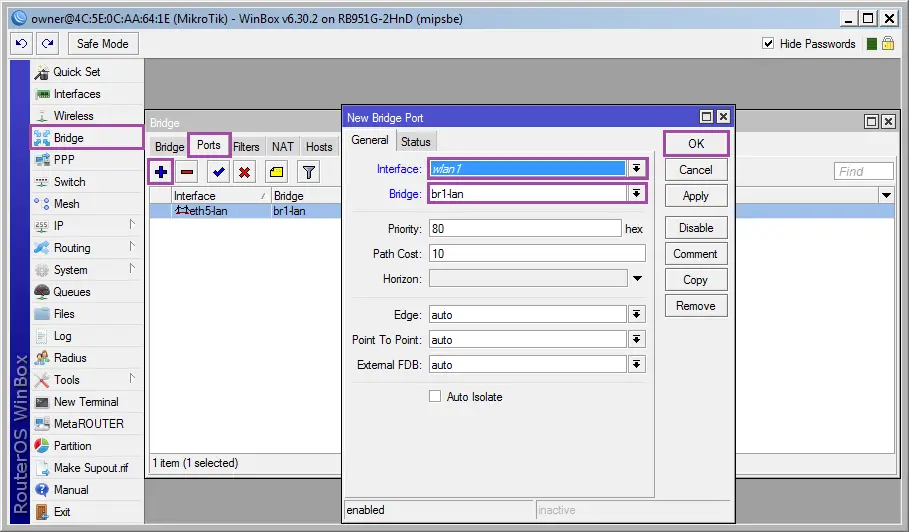Viewport: 909px width, 532px height.
Task: Open the Bridge dropdown arrow in dialog
Action: coord(637,194)
